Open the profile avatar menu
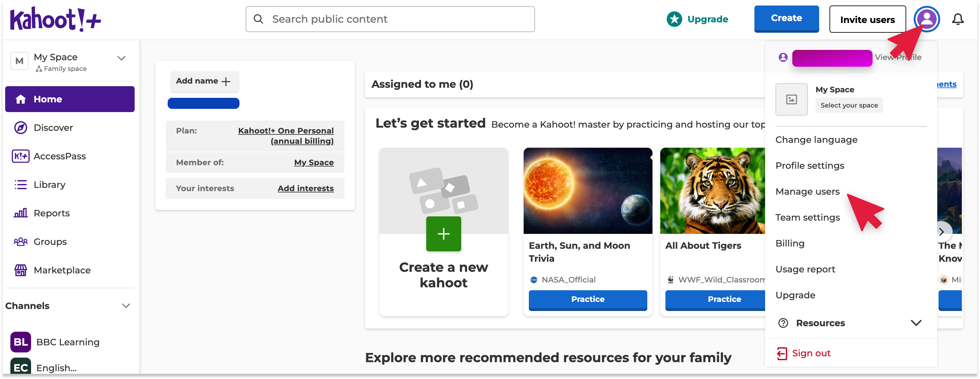 tap(926, 19)
